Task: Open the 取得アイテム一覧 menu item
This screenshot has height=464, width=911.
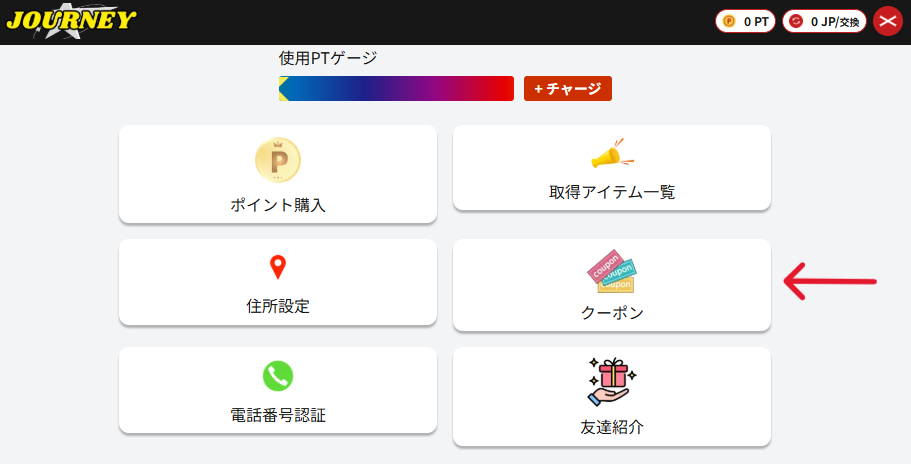Action: click(x=612, y=192)
